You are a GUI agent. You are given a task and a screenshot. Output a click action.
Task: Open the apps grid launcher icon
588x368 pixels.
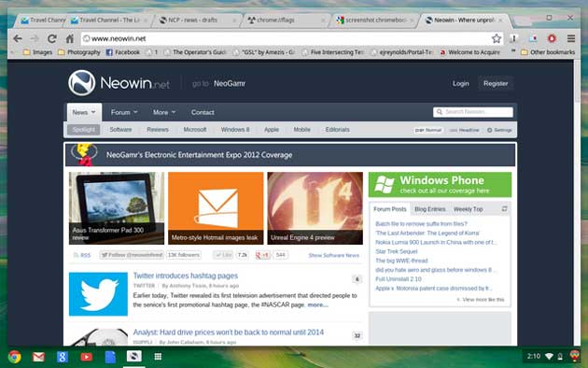pos(158,357)
